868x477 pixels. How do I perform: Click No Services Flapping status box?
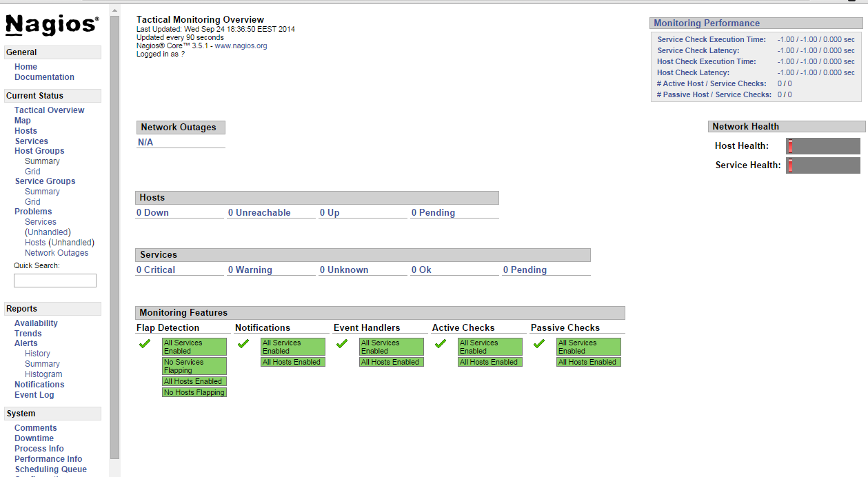tap(194, 366)
